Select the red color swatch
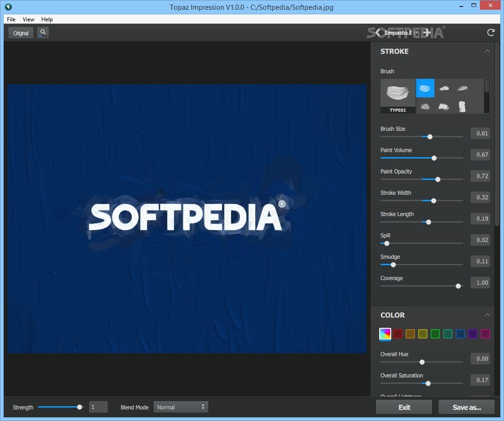The image size is (504, 421). 398,334
